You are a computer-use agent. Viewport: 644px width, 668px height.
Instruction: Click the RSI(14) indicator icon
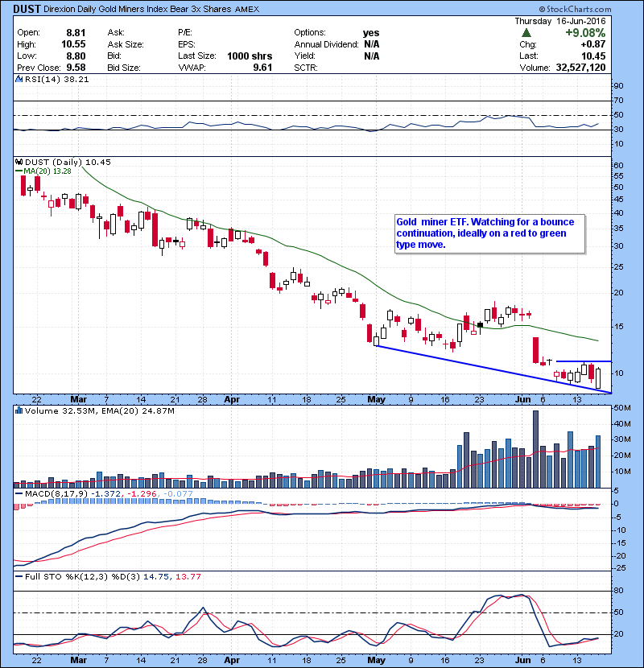19,79
